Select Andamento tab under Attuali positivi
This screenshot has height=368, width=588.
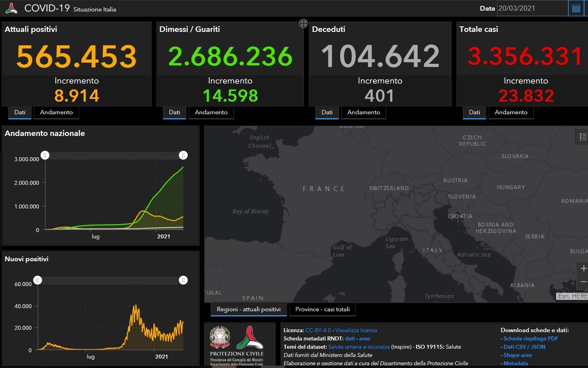[x=56, y=112]
